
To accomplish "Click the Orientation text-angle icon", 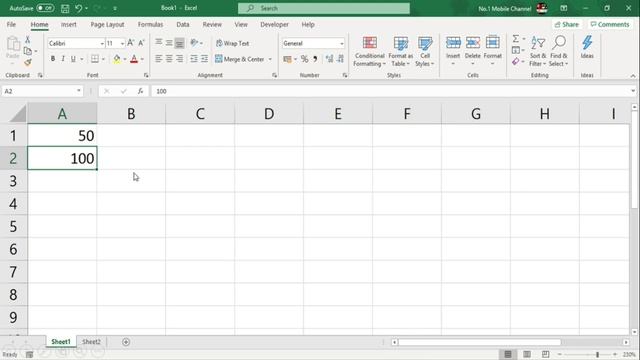I will click(x=194, y=43).
